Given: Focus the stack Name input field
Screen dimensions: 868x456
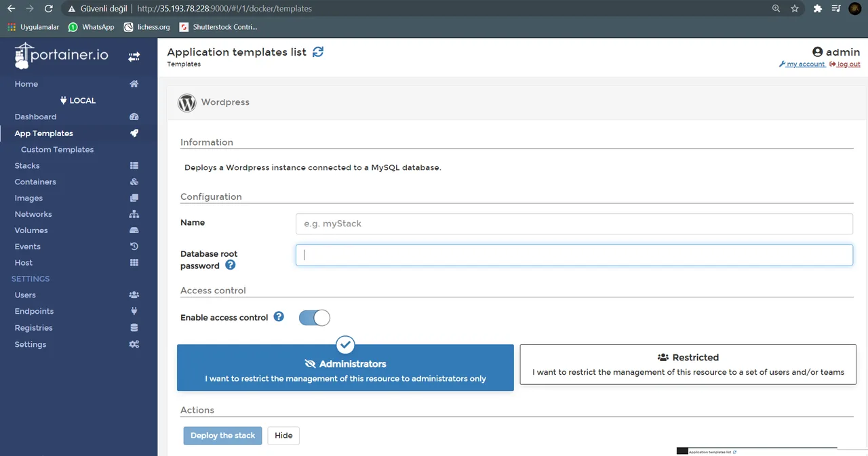Looking at the screenshot, I should click(574, 224).
